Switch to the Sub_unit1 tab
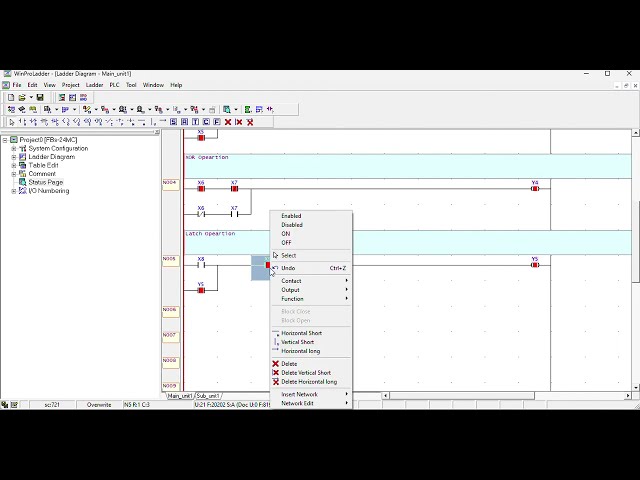Image resolution: width=640 pixels, height=480 pixels. tap(208, 396)
